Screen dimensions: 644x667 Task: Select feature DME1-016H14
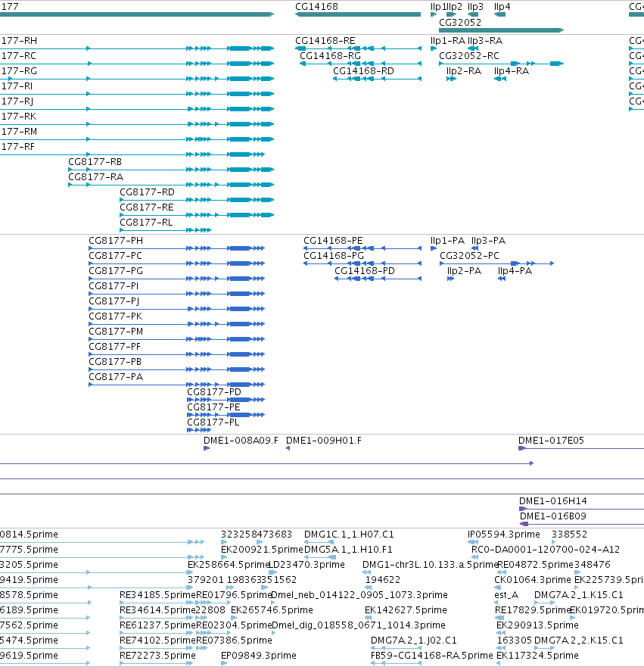tap(552, 501)
